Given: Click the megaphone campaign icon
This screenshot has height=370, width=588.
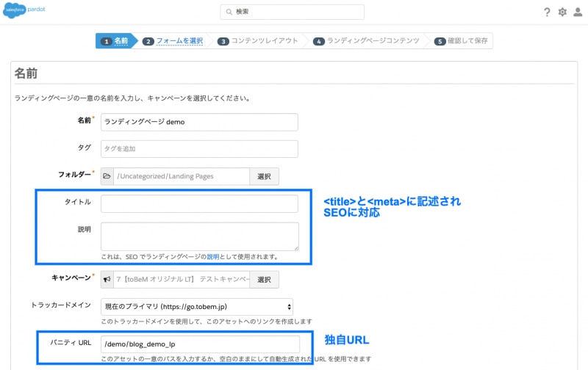Looking at the screenshot, I should 107,280.
